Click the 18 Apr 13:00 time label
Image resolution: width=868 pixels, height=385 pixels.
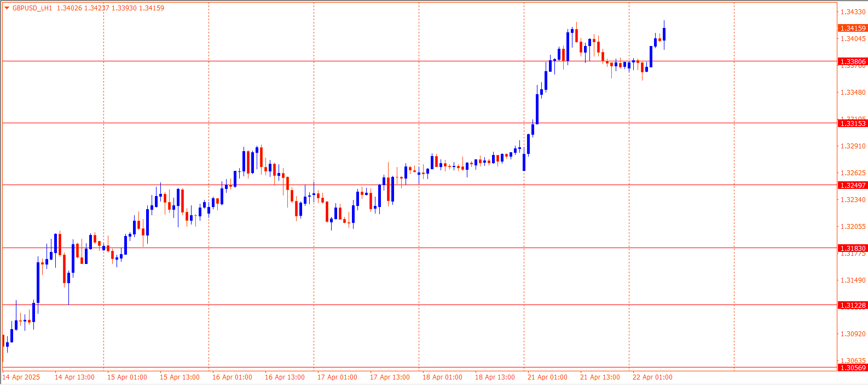(x=495, y=377)
